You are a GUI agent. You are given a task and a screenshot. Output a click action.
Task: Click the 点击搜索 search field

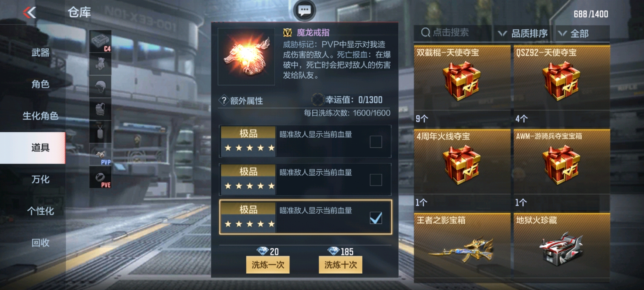click(x=452, y=33)
